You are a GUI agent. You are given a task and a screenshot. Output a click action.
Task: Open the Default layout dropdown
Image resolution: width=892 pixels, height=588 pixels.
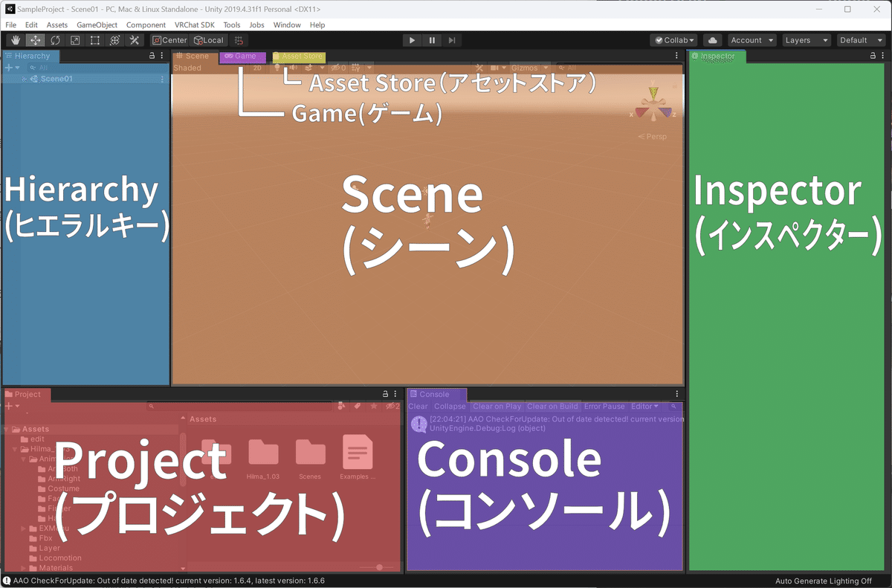(862, 40)
